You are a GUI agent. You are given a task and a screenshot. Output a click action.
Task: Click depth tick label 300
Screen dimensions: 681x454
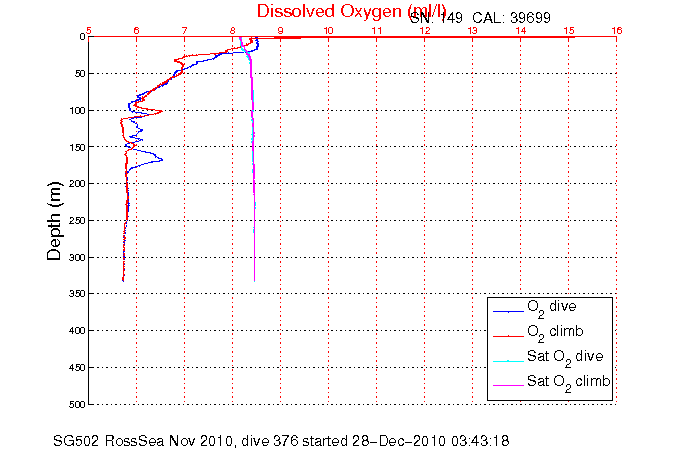[x=77, y=258]
